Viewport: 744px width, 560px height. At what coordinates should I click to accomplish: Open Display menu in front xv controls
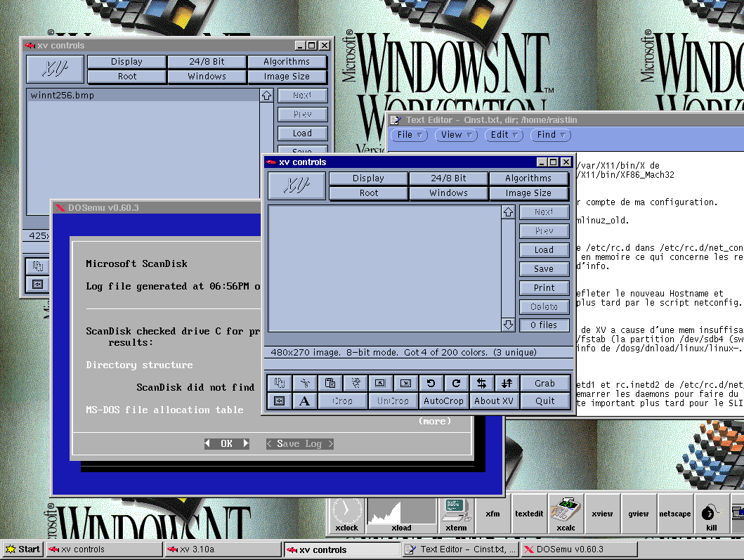368,178
